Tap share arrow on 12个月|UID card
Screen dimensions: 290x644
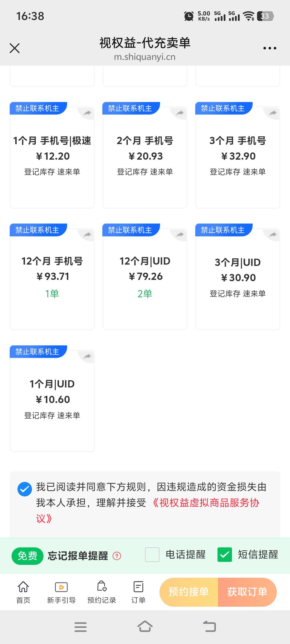(x=180, y=235)
